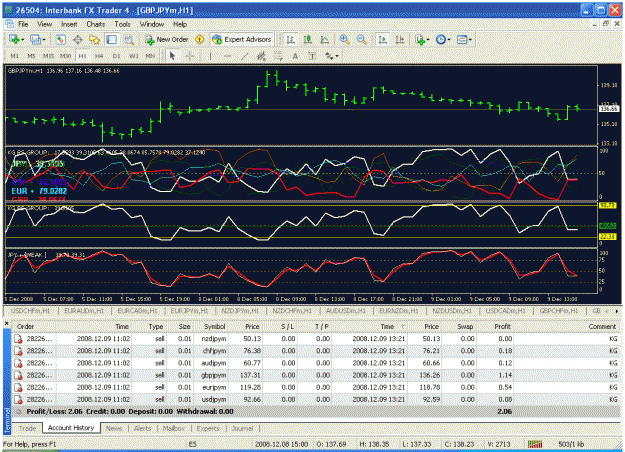Toggle the Terminal panel toolbar icon

coord(112,39)
